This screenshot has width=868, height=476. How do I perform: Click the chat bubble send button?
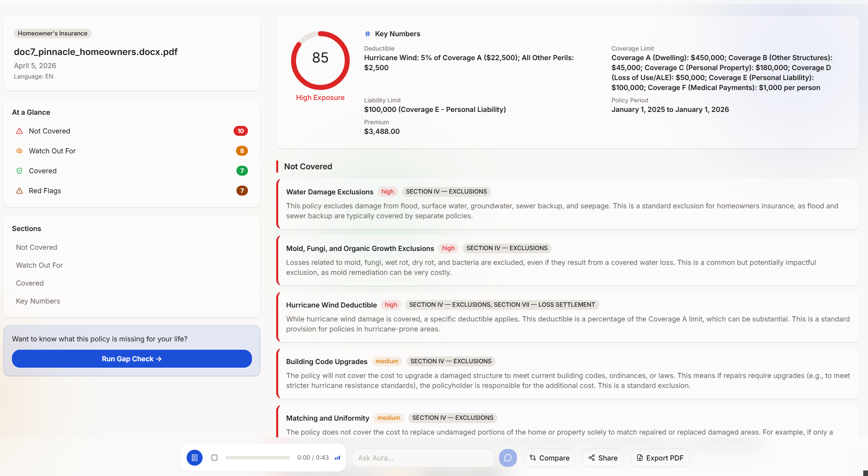point(508,458)
